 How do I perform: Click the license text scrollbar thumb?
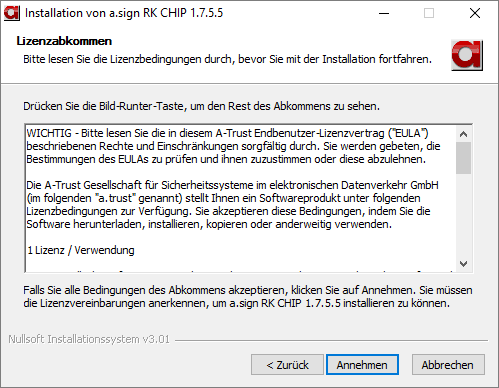[x=463, y=158]
